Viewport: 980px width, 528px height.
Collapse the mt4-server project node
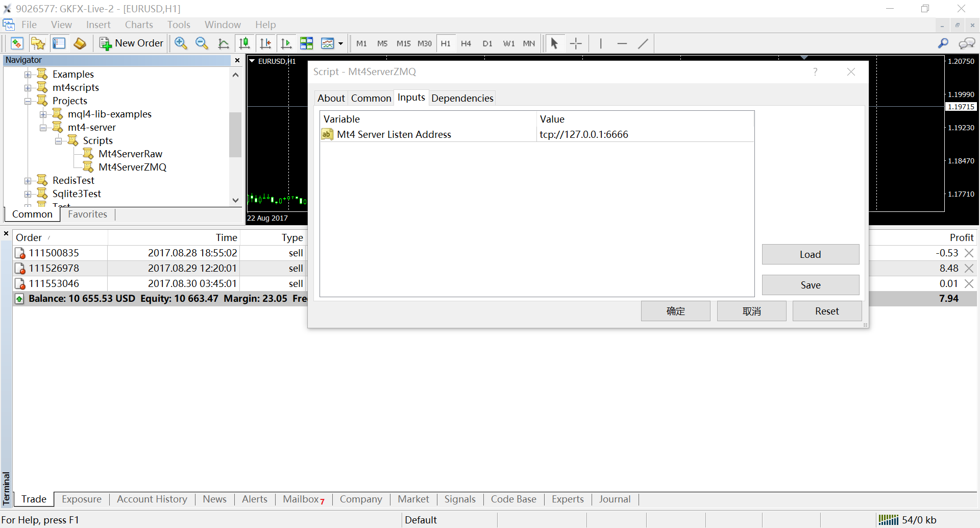point(43,128)
